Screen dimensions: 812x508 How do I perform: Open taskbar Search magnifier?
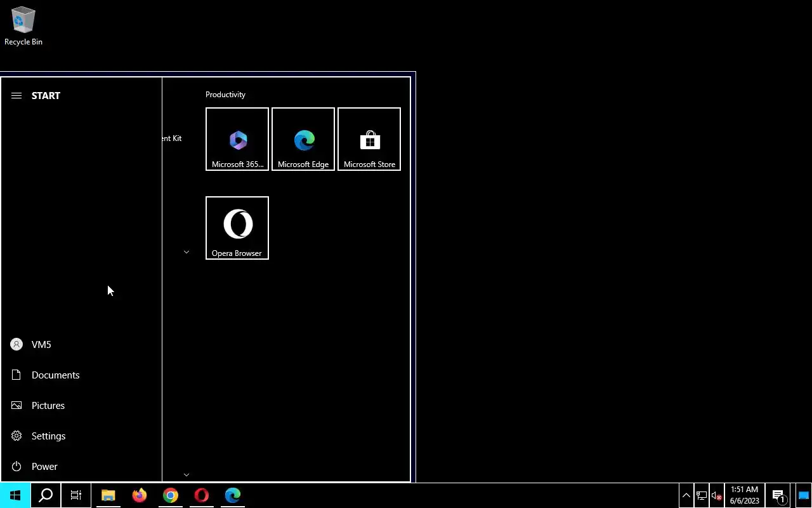[46, 495]
